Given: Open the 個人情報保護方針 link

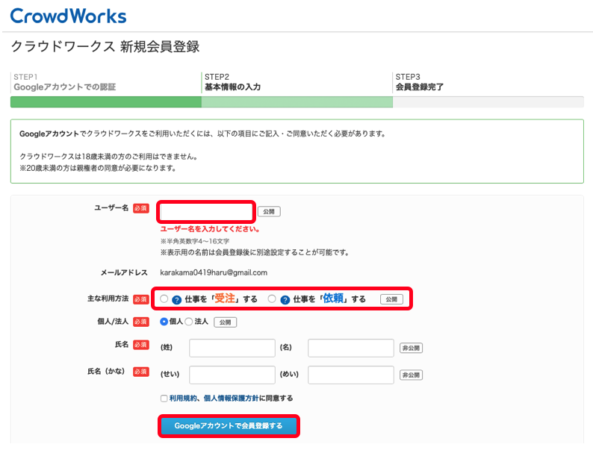Looking at the screenshot, I should [231, 398].
